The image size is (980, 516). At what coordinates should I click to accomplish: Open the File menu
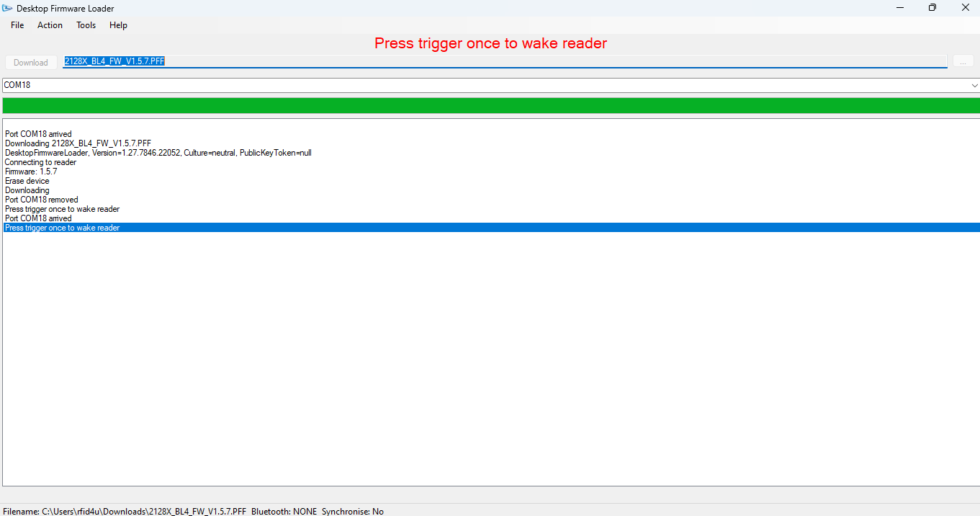pyautogui.click(x=17, y=25)
